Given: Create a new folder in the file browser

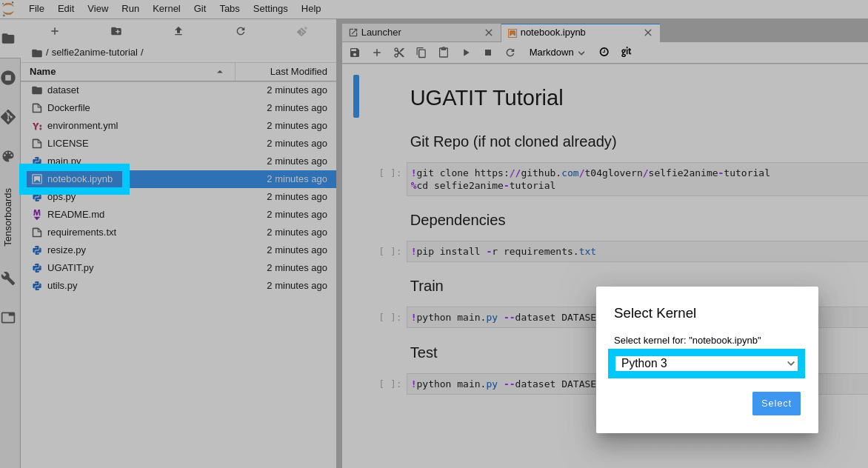Looking at the screenshot, I should click(x=116, y=31).
